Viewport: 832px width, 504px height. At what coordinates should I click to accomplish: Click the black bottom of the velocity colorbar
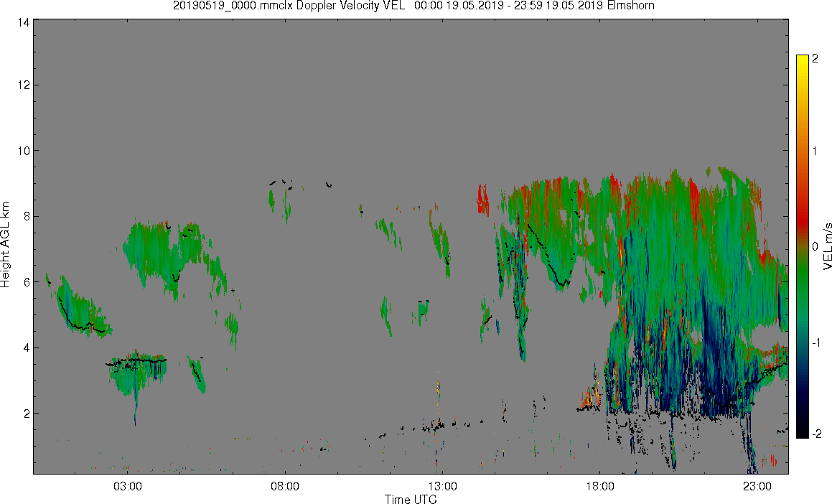click(x=803, y=434)
